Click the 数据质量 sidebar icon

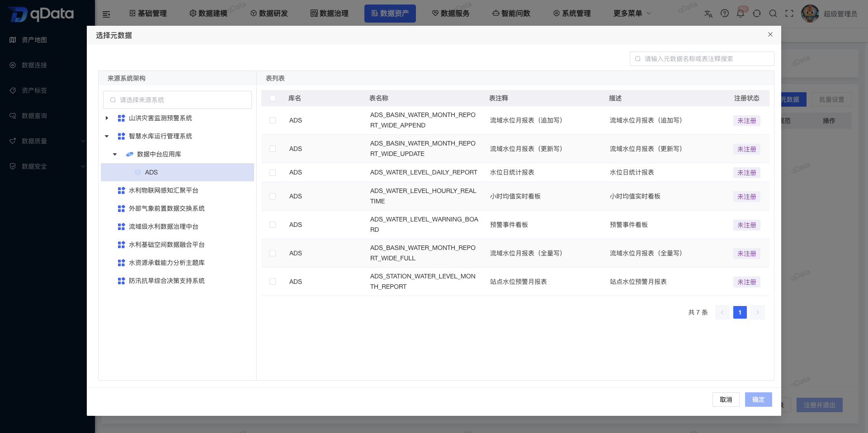13,141
